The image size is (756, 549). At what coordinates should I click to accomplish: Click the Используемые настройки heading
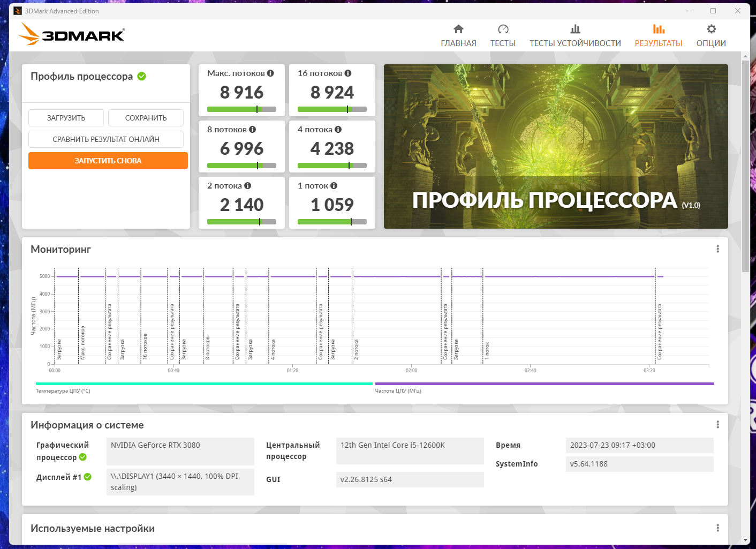[93, 528]
